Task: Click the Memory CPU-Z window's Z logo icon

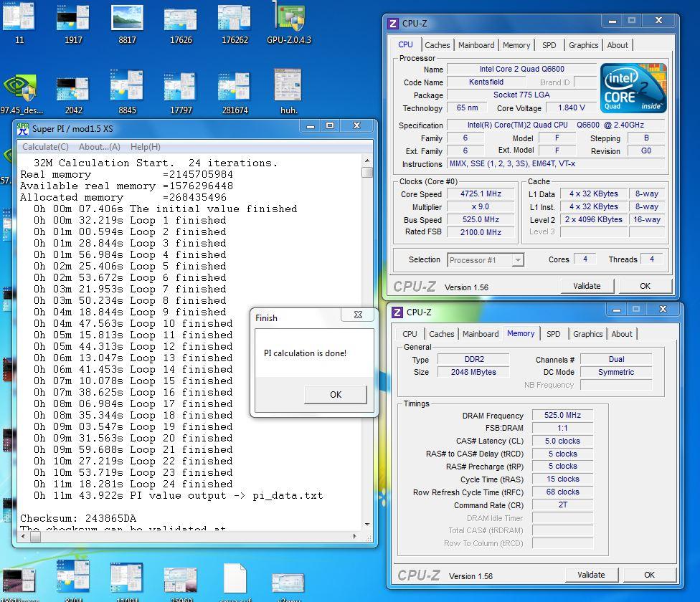Action: (397, 312)
